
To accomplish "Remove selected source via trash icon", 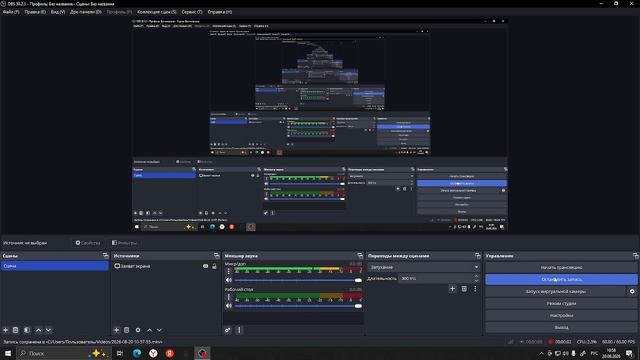I will pyautogui.click(x=127, y=330).
